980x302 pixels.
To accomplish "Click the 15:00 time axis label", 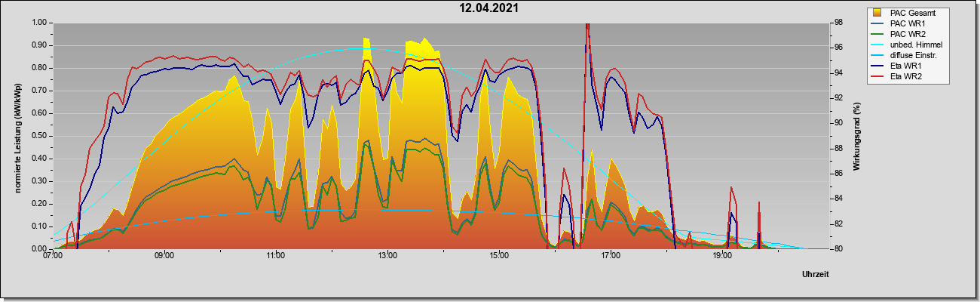I will [x=499, y=256].
